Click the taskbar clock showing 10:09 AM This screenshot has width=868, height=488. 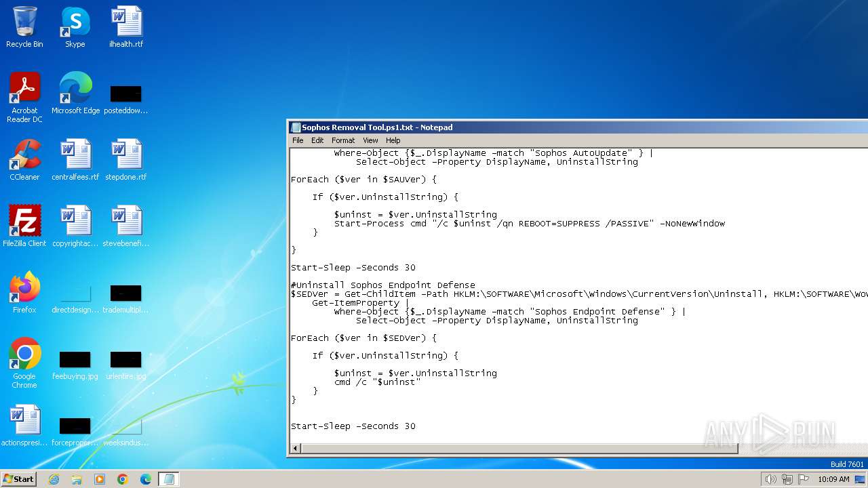833,479
